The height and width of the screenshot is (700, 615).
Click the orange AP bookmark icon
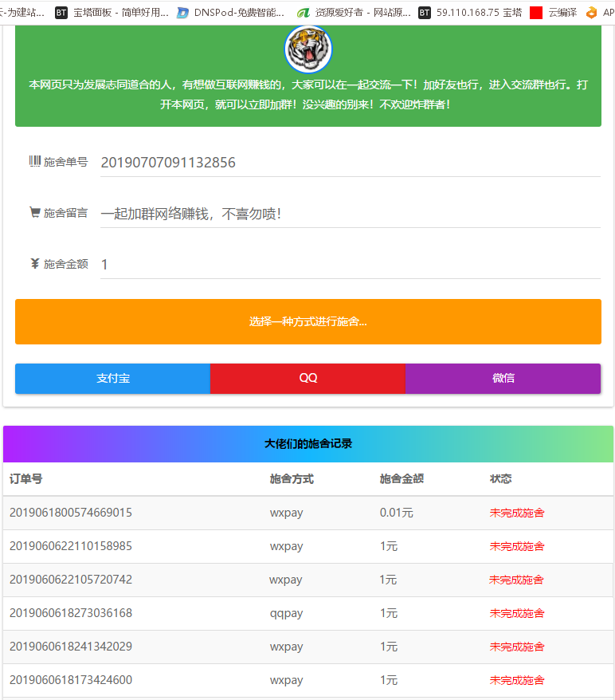(x=591, y=13)
